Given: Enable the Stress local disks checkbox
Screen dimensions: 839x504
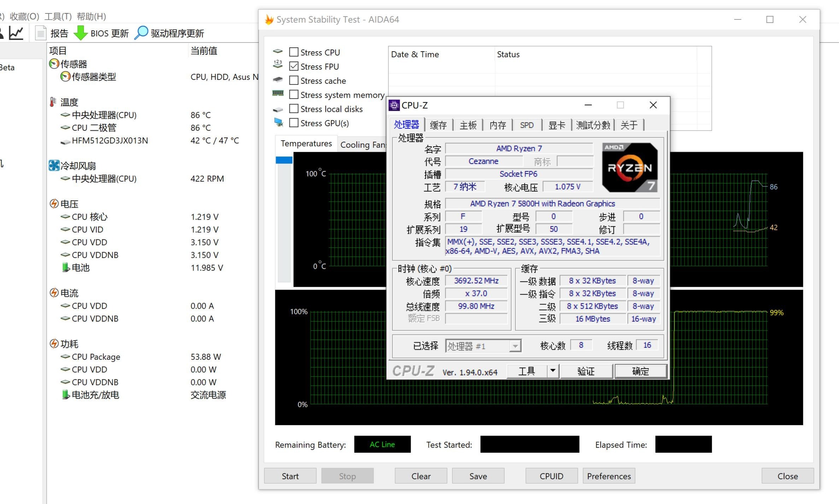Looking at the screenshot, I should [x=294, y=108].
